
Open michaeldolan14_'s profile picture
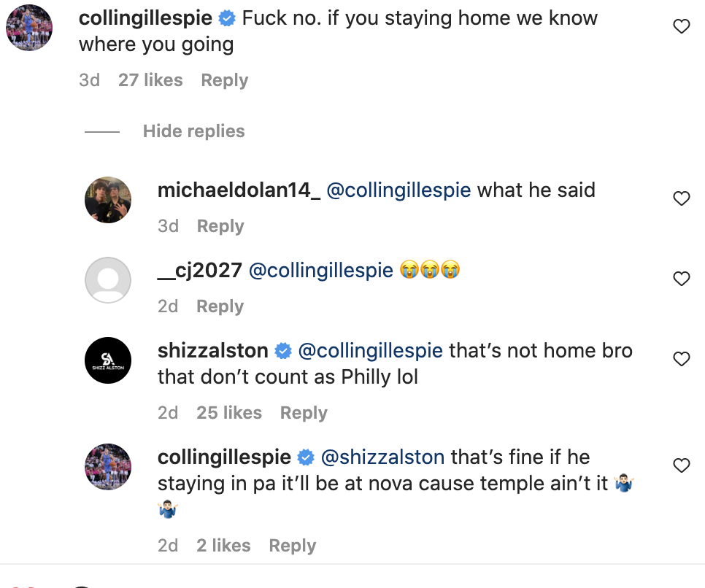click(x=108, y=199)
